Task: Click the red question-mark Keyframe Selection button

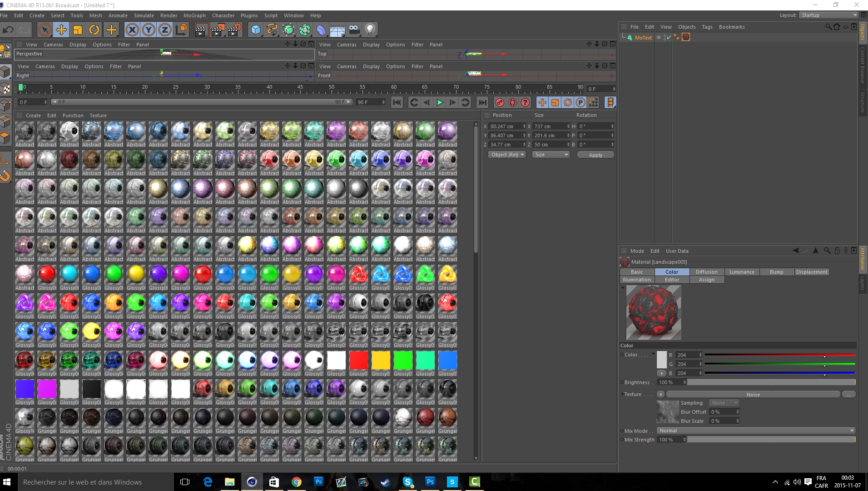Action: click(525, 102)
